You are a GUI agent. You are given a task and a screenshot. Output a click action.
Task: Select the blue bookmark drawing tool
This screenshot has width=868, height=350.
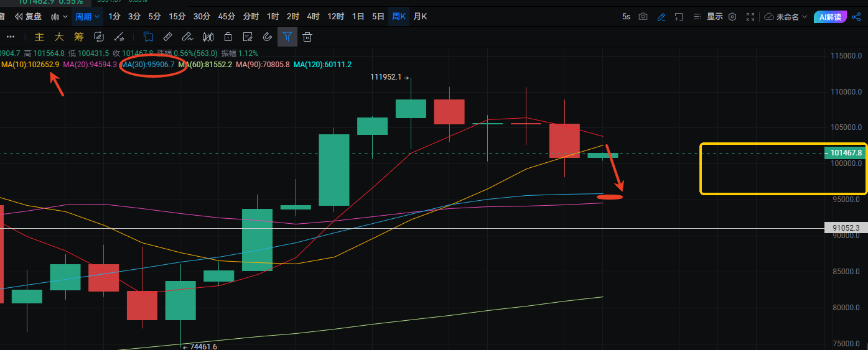[148, 37]
